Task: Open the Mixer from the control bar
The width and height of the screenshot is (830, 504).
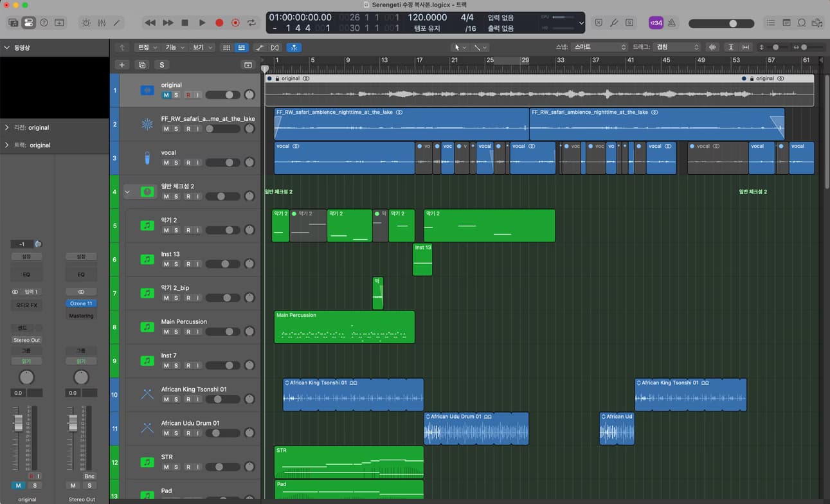Action: click(x=102, y=22)
